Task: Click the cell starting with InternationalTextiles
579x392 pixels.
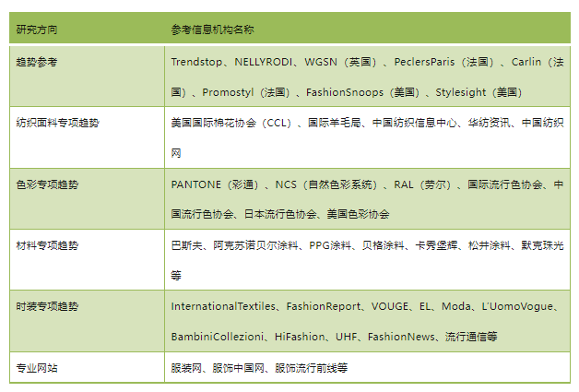Action: (368, 321)
